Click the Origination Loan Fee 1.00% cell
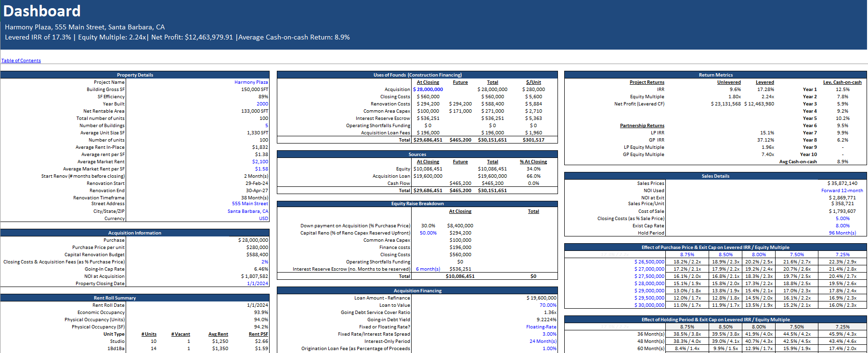 549,349
